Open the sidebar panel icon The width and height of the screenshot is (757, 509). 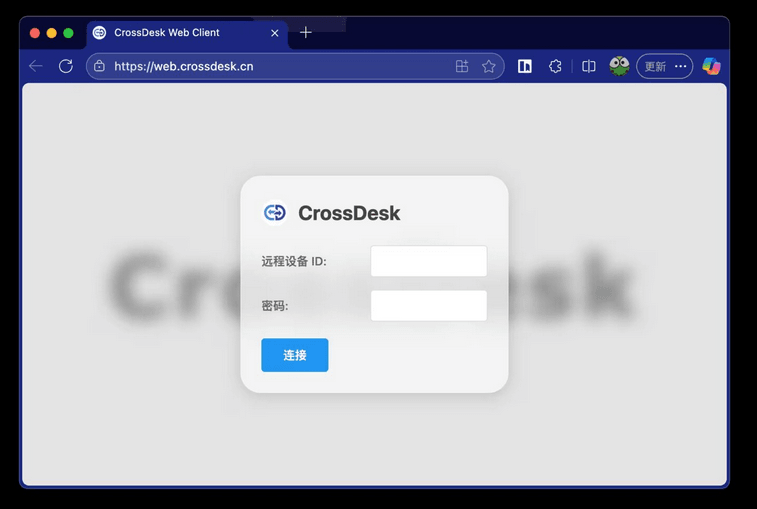(525, 66)
